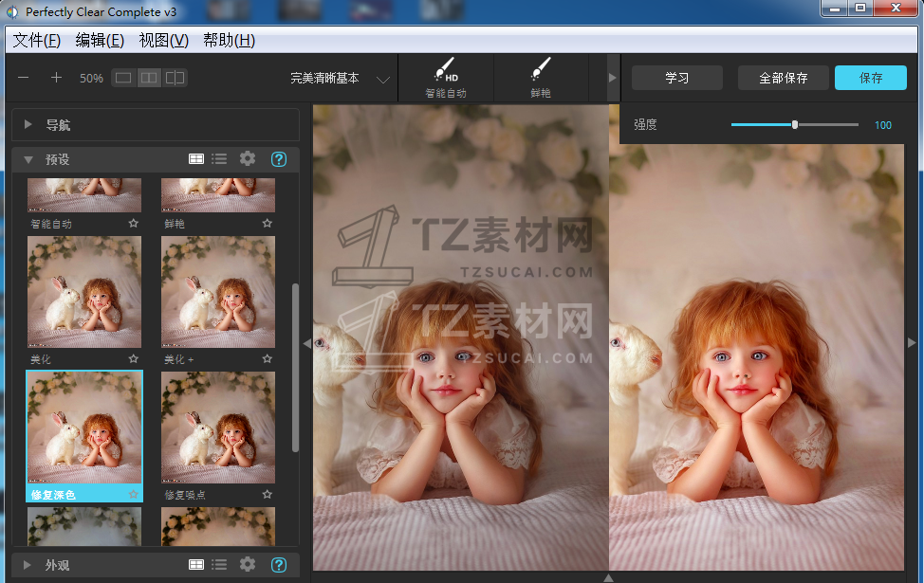Select the 修复噪点 preset thumbnail
The image size is (924, 583).
point(218,428)
